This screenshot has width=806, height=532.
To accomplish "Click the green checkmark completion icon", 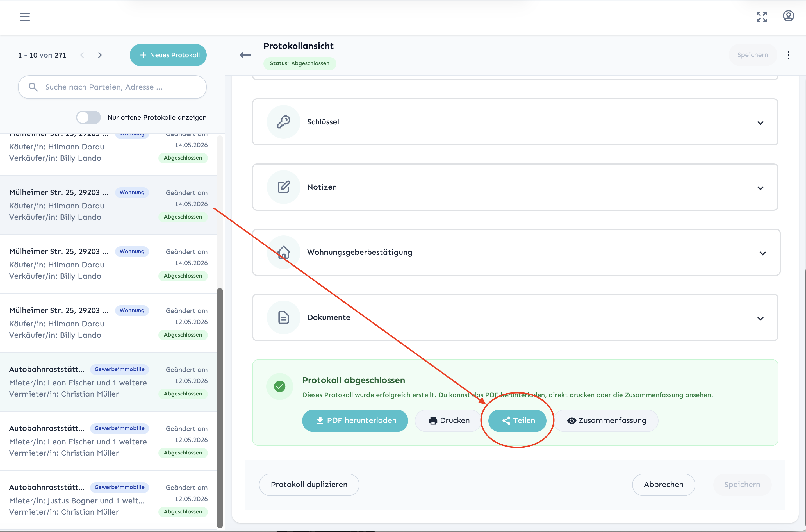I will tap(279, 386).
